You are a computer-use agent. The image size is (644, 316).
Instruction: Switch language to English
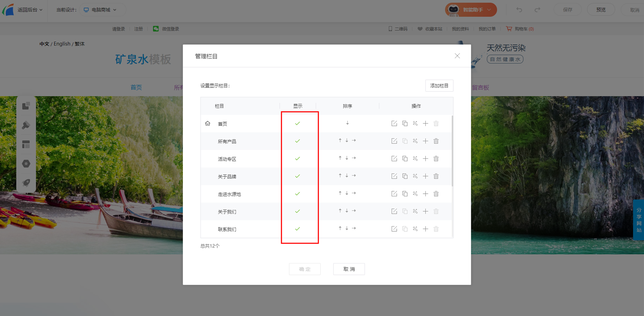click(x=62, y=44)
